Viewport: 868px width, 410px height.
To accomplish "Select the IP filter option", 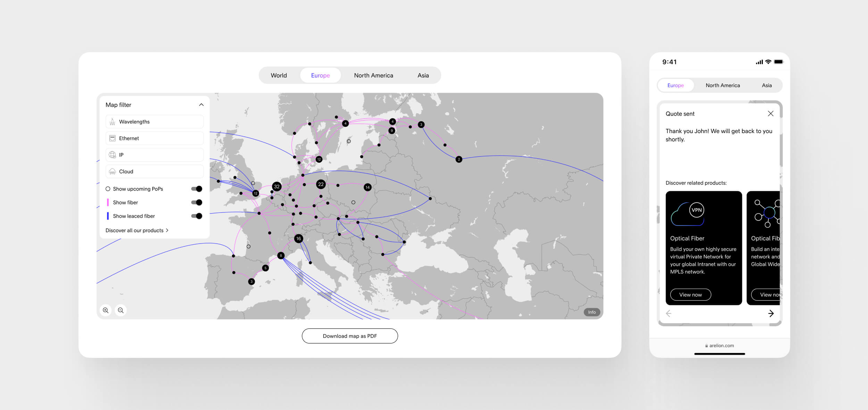I will 155,155.
